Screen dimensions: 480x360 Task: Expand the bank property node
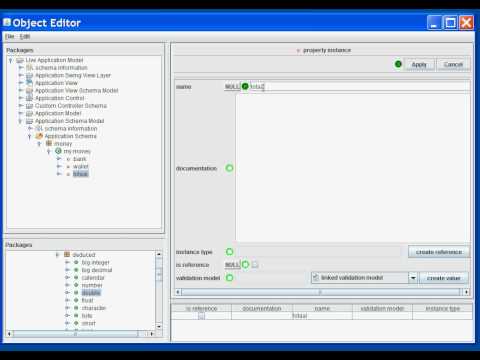[59, 159]
